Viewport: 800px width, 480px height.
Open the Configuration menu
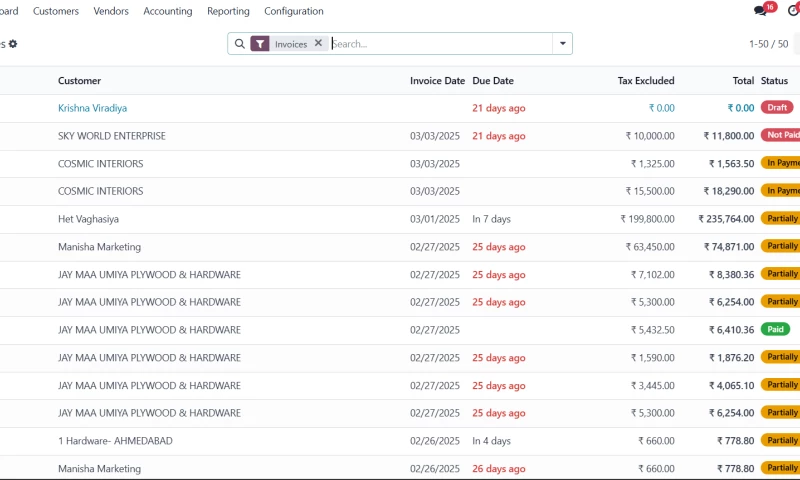[x=293, y=11]
